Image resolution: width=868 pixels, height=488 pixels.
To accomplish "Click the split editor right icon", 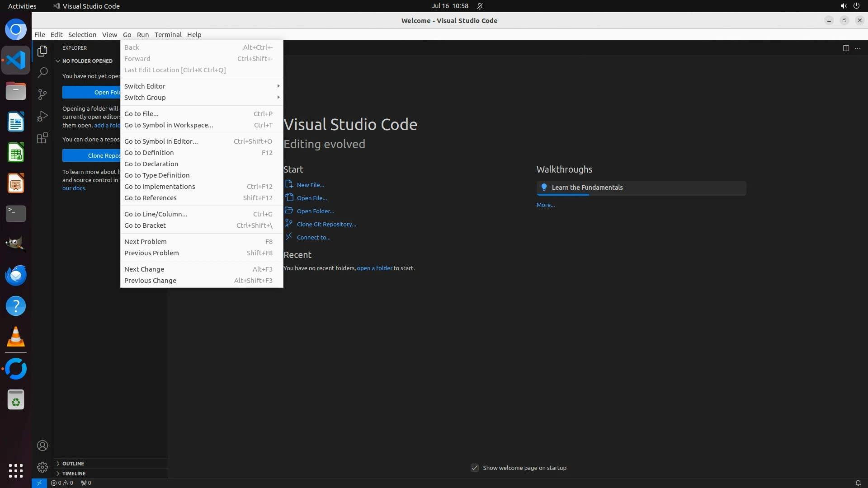I will tap(845, 48).
